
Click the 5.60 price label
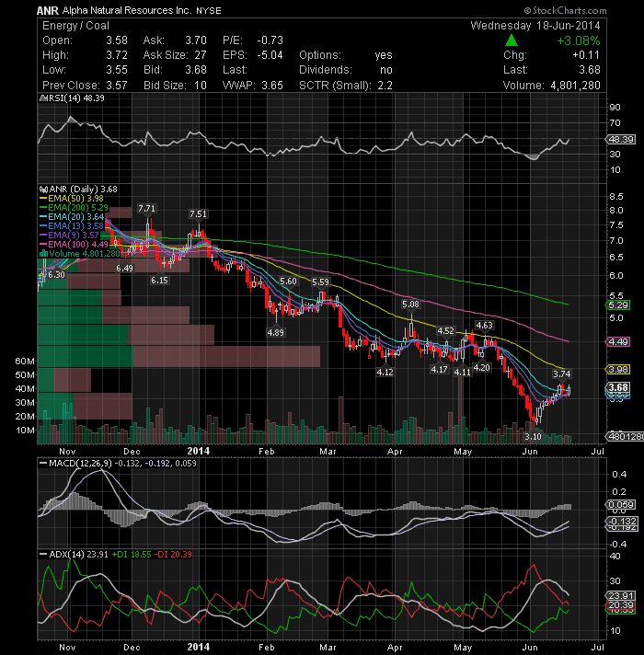(x=288, y=282)
